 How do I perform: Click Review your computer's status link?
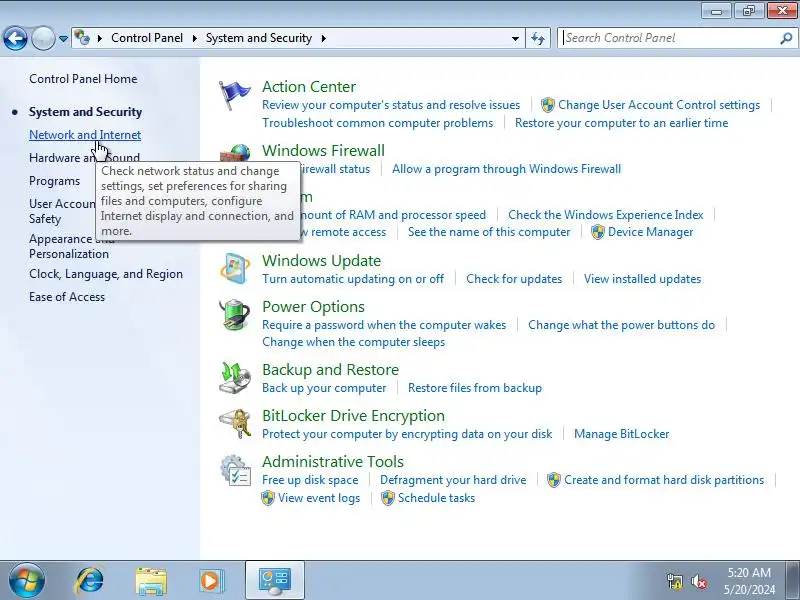[391, 105]
